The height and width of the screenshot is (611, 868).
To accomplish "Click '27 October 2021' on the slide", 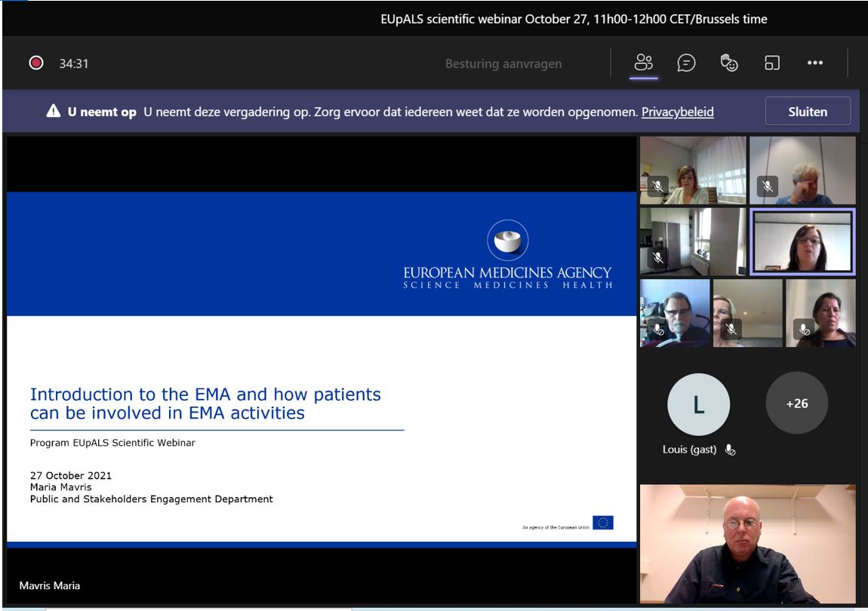I will pyautogui.click(x=71, y=475).
